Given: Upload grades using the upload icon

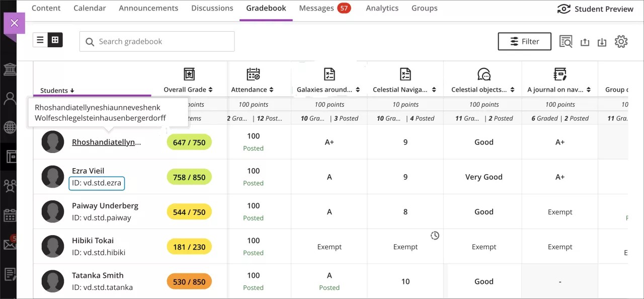Looking at the screenshot, I should pyautogui.click(x=585, y=41).
